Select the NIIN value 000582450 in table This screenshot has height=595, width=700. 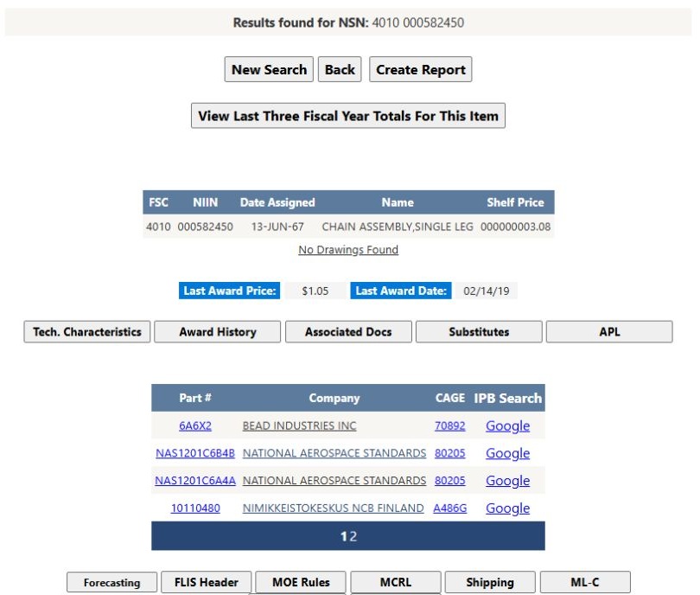pyautogui.click(x=206, y=227)
